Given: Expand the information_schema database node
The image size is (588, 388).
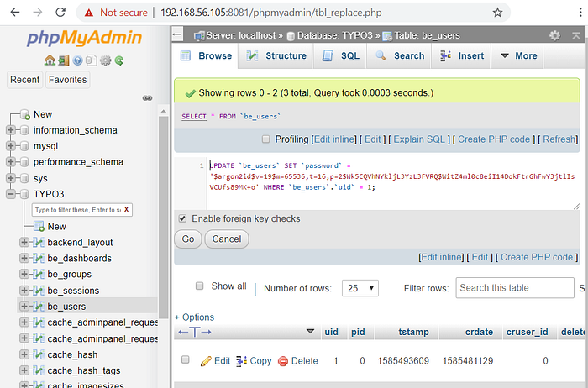Looking at the screenshot, I should [x=11, y=130].
